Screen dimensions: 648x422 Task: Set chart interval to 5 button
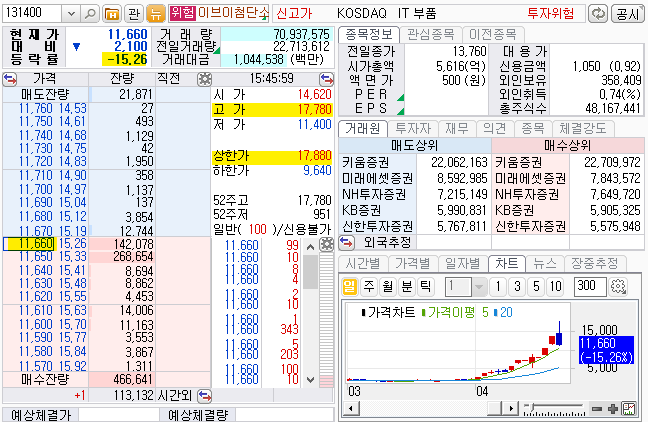tap(536, 286)
